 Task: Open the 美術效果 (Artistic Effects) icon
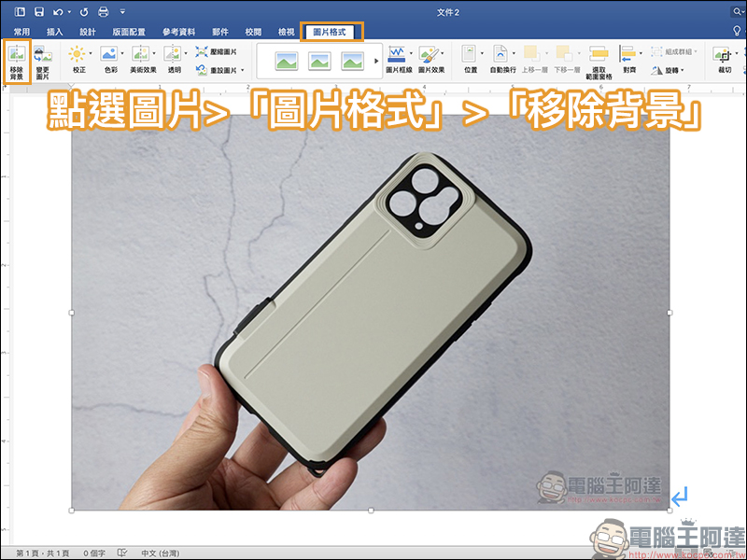tap(141, 54)
